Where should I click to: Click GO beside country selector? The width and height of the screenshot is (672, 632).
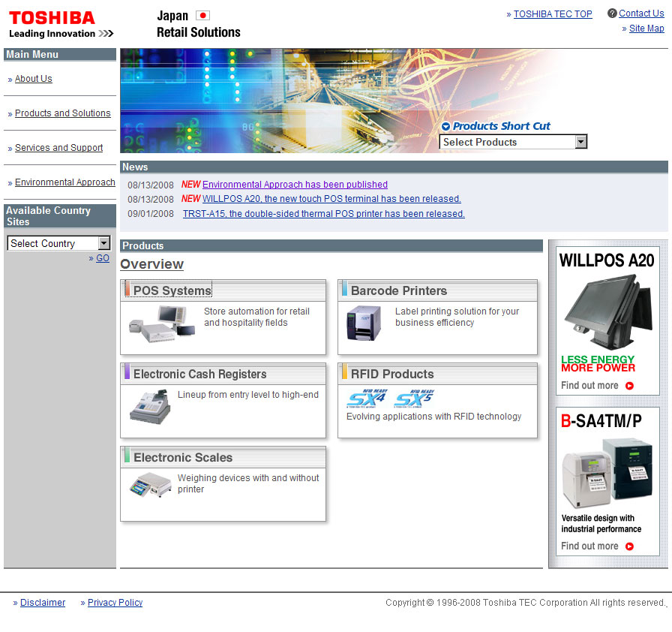pyautogui.click(x=103, y=258)
